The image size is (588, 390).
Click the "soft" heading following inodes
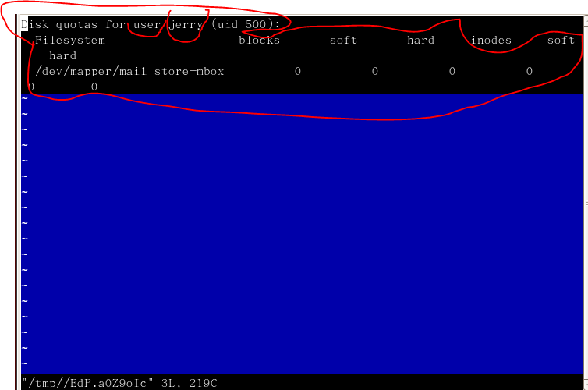[561, 40]
